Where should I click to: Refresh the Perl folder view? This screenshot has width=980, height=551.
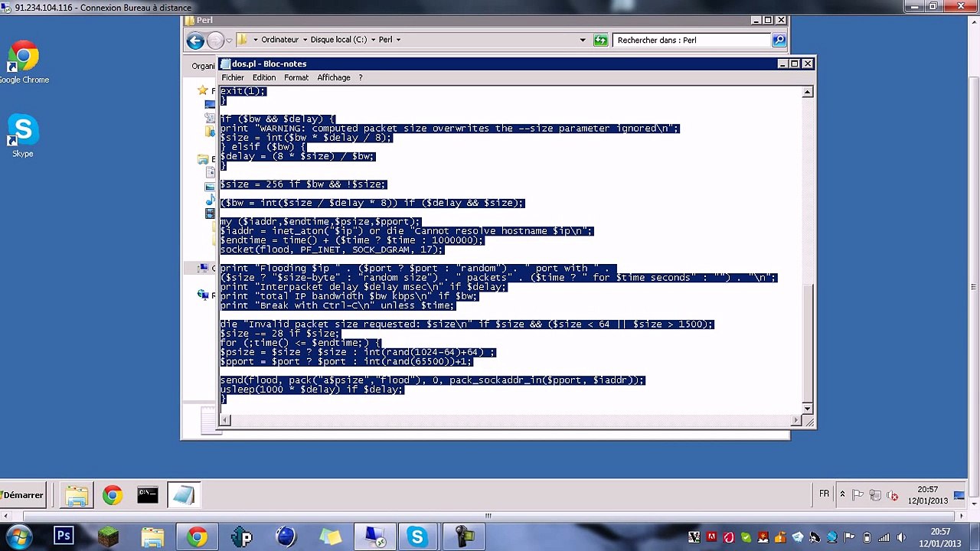[601, 41]
